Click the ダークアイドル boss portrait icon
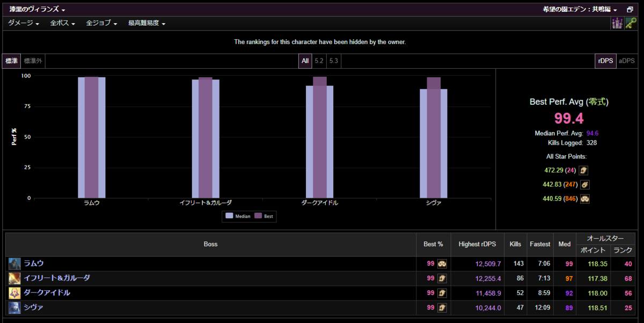 [x=14, y=293]
